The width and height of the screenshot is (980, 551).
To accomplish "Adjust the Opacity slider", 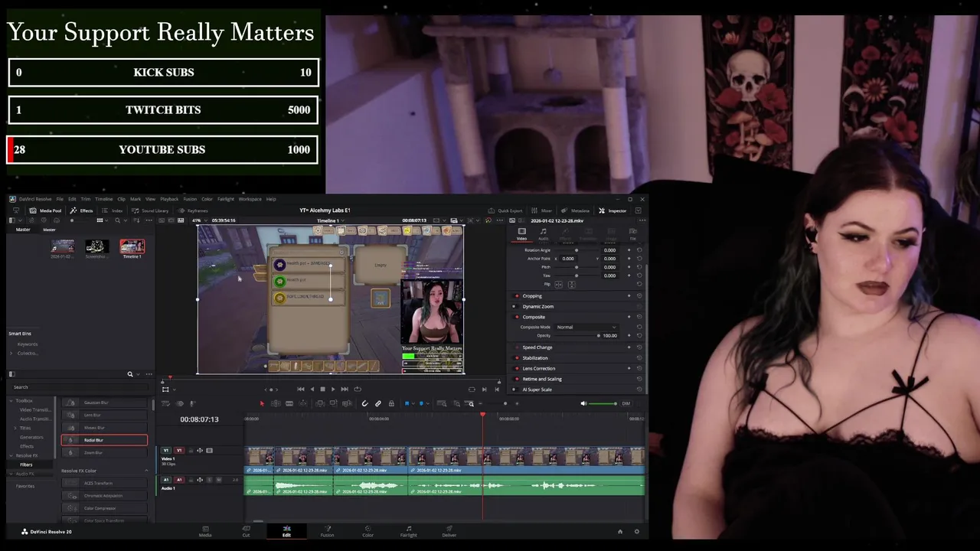I will pos(578,335).
